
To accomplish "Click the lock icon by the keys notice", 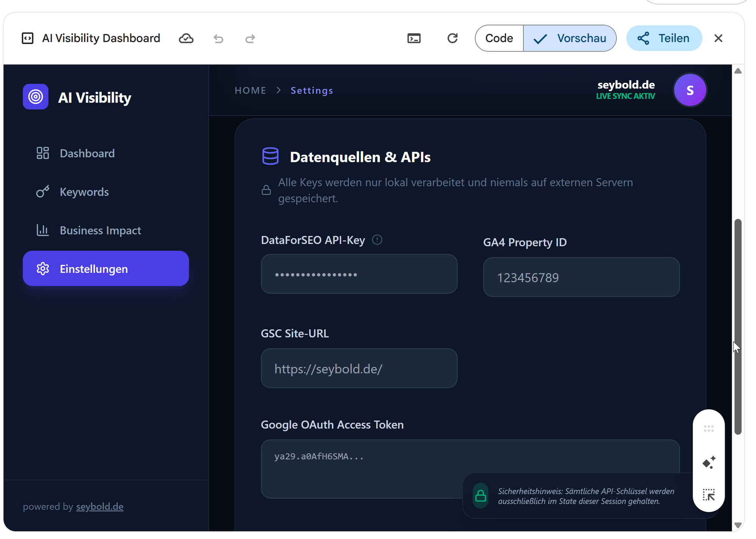I will point(266,190).
